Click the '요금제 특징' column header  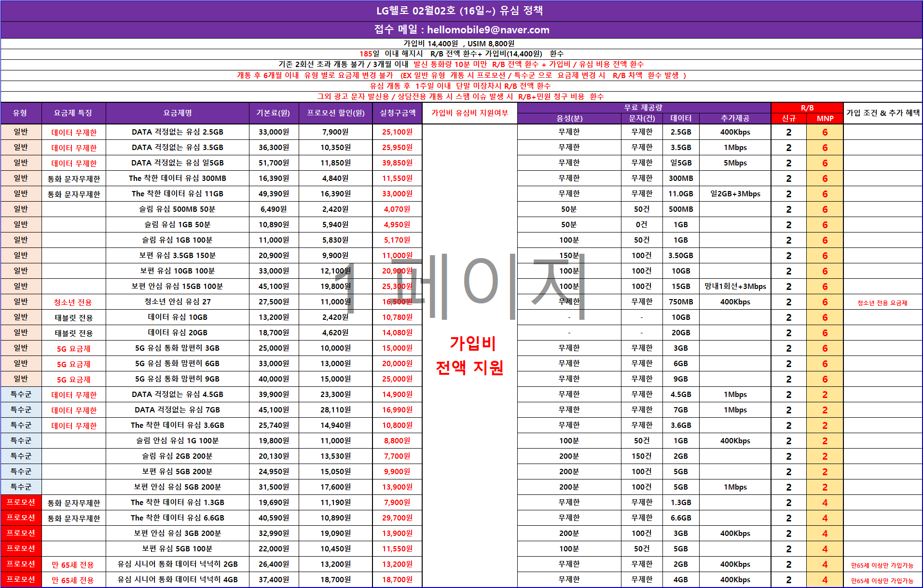[x=73, y=113]
